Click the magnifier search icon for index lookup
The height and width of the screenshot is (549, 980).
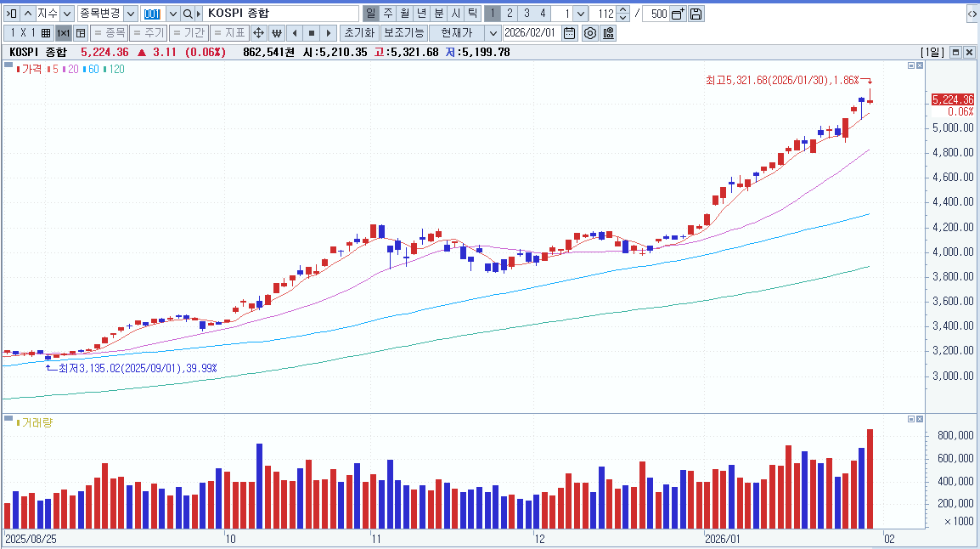(188, 13)
